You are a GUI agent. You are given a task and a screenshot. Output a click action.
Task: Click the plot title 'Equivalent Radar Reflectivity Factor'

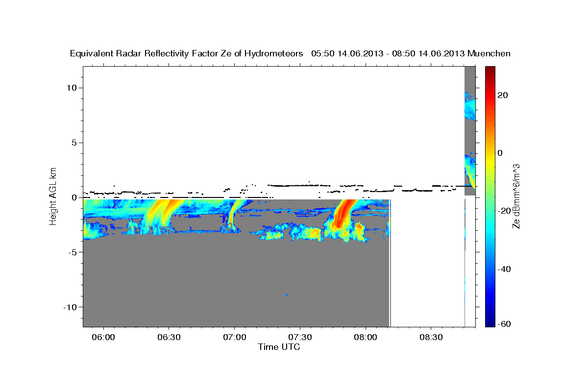(186, 54)
